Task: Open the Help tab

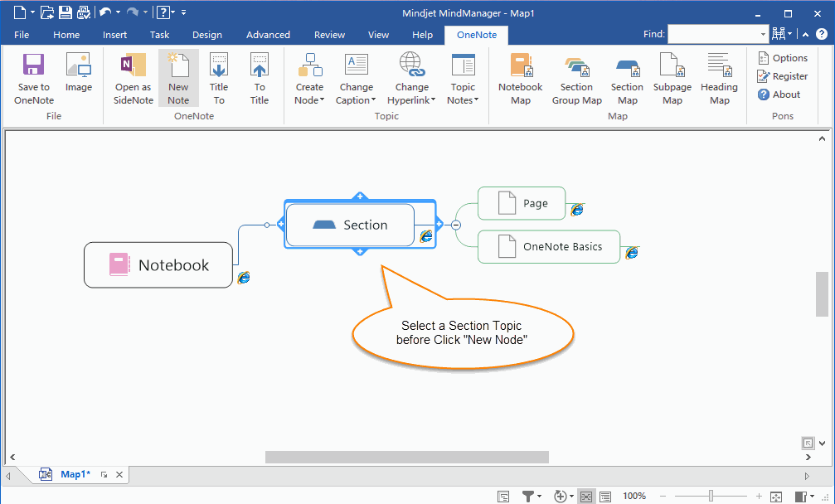Action: [422, 35]
